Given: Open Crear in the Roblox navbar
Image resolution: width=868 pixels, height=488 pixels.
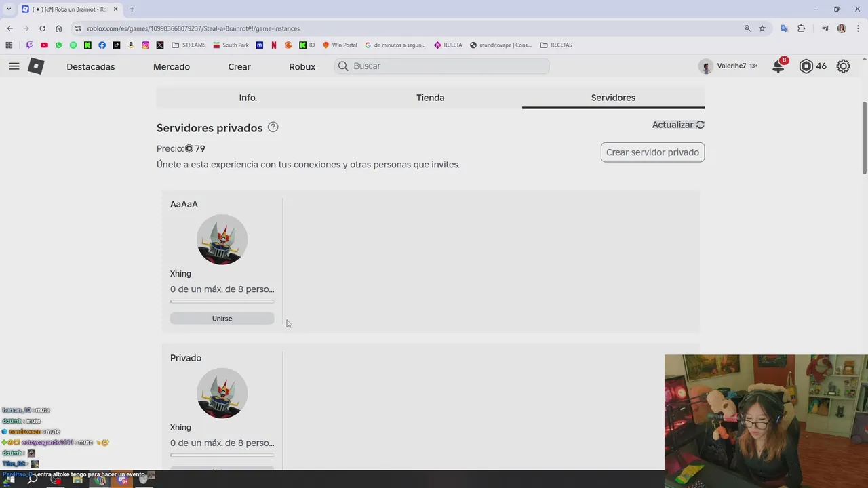Looking at the screenshot, I should coord(239,66).
